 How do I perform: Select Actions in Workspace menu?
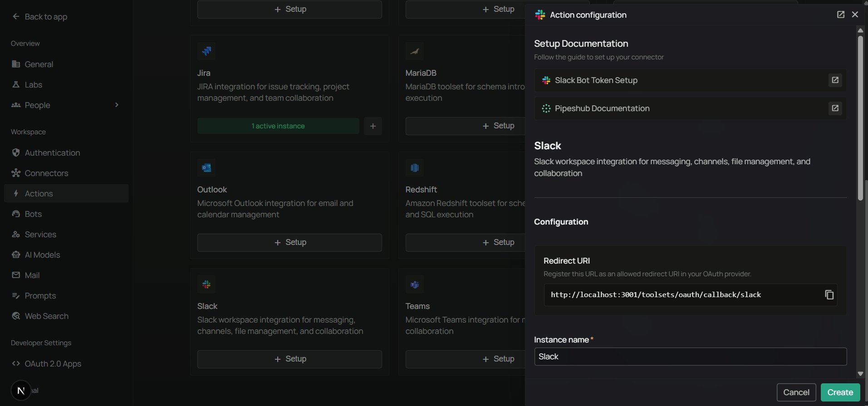point(66,194)
